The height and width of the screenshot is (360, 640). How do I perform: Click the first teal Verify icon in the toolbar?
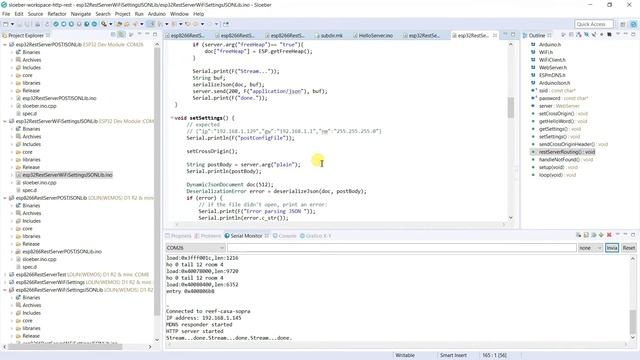click(x=56, y=24)
